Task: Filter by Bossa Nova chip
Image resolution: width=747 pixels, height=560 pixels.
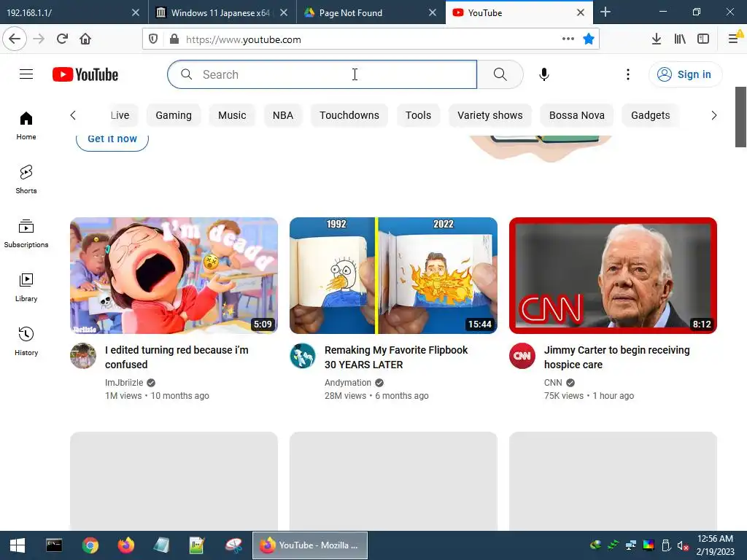Action: pyautogui.click(x=576, y=115)
